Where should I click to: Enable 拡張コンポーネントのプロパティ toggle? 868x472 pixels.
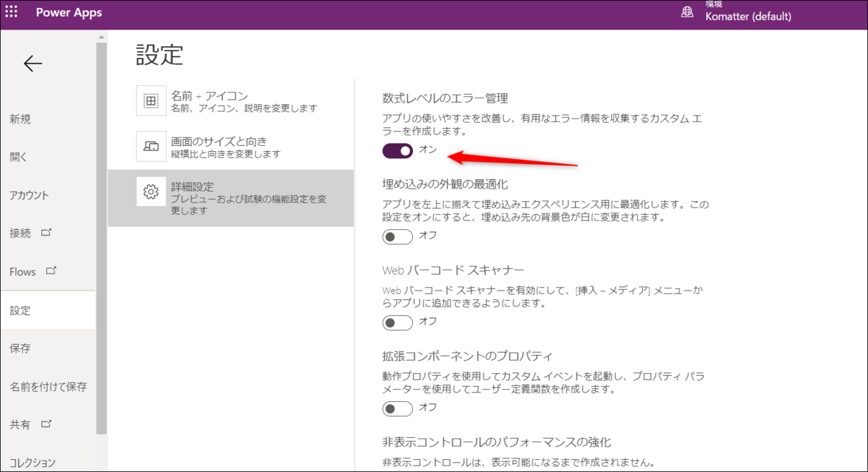click(398, 408)
